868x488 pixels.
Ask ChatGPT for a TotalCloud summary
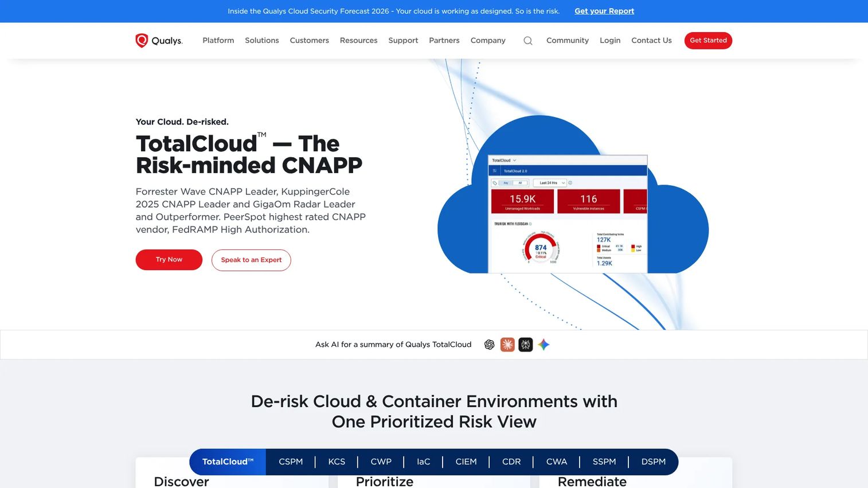489,345
